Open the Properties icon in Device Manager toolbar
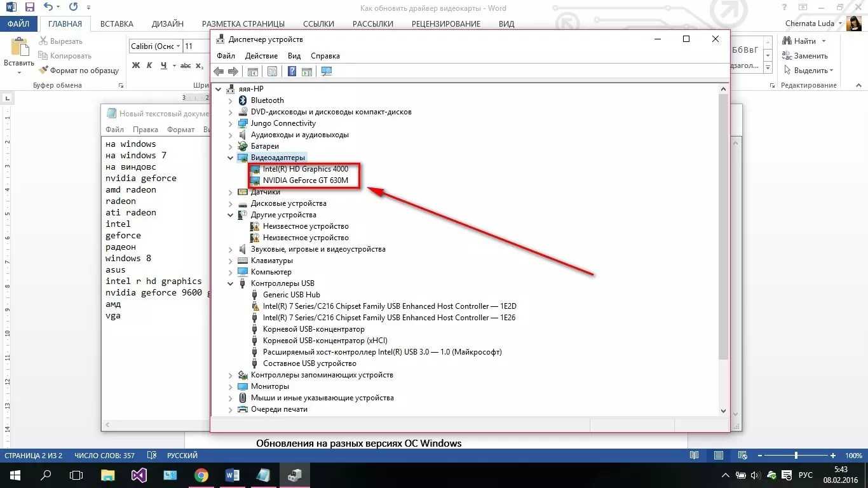868x488 pixels. coord(272,72)
